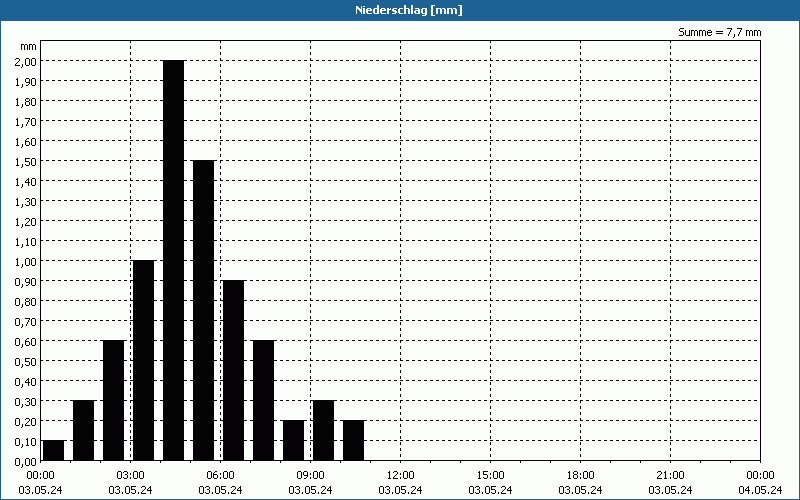Click the 18:00 time axis label
The height and width of the screenshot is (500, 800).
click(x=580, y=476)
